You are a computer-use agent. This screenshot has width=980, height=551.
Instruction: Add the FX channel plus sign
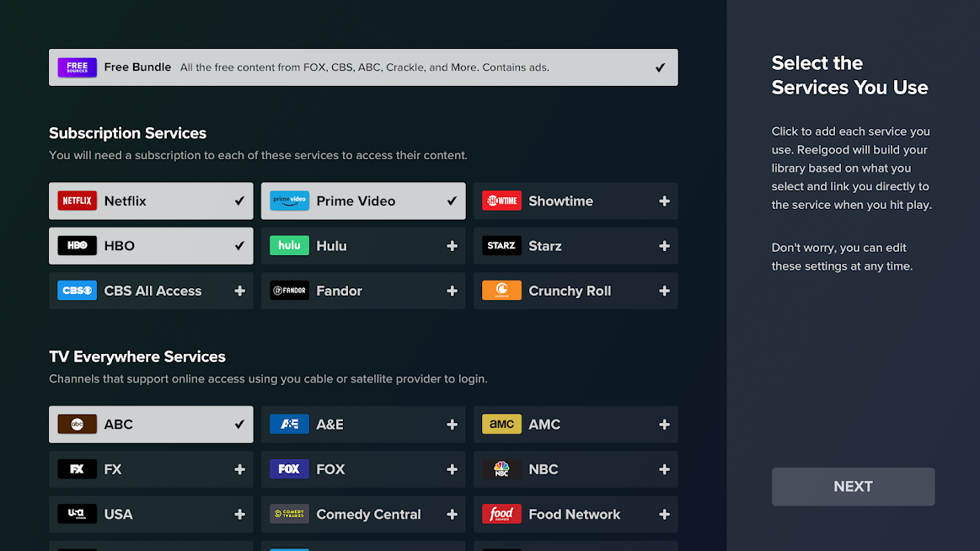coord(239,469)
